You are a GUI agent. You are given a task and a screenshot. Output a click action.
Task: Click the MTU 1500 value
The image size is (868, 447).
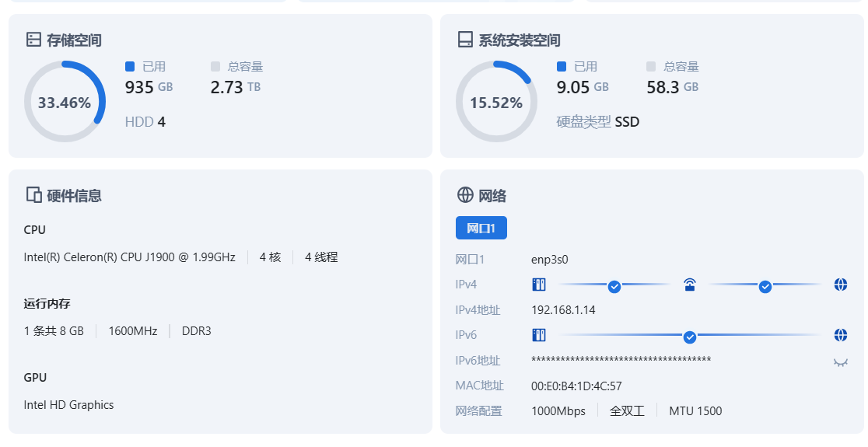point(695,411)
